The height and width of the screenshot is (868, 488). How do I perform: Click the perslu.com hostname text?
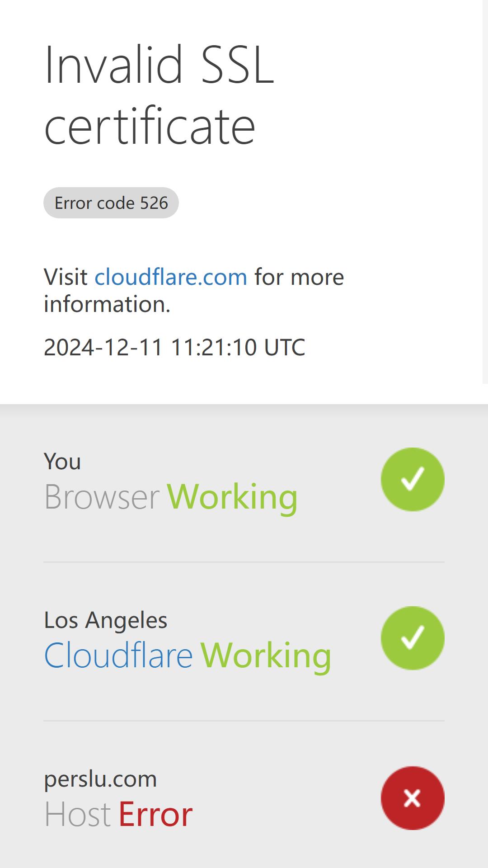pyautogui.click(x=100, y=779)
